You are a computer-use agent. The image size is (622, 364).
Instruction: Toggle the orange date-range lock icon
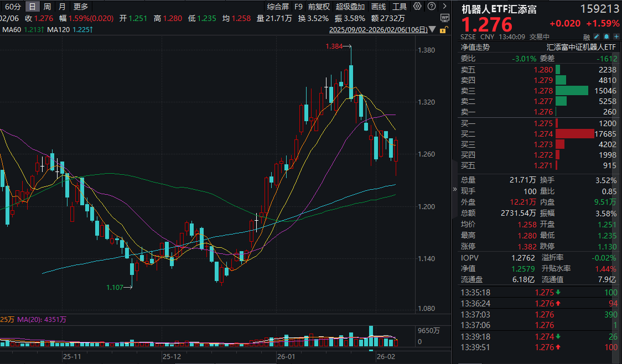[x=443, y=30]
